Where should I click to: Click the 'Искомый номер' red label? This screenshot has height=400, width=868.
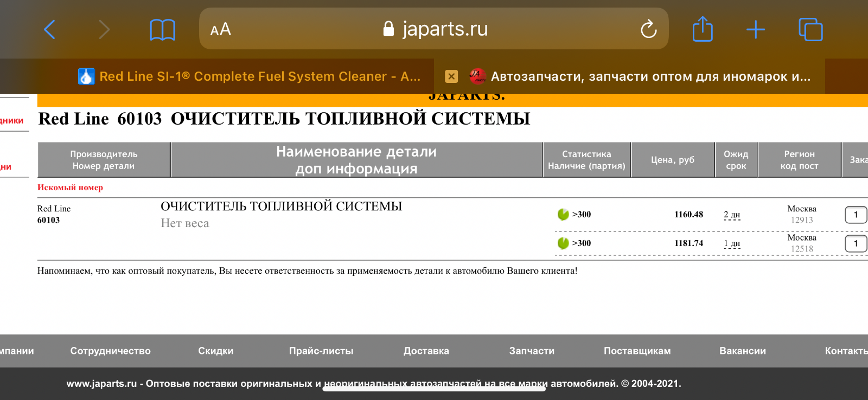[70, 188]
